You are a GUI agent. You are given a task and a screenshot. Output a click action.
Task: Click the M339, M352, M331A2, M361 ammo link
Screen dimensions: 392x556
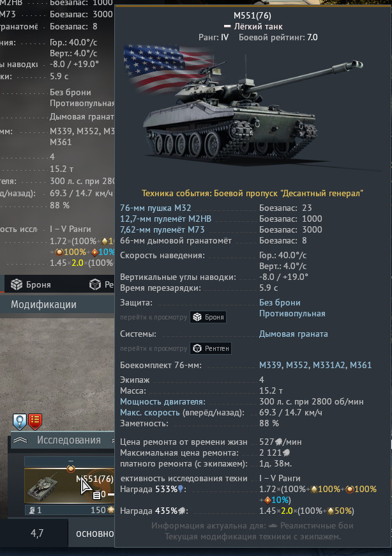(315, 365)
